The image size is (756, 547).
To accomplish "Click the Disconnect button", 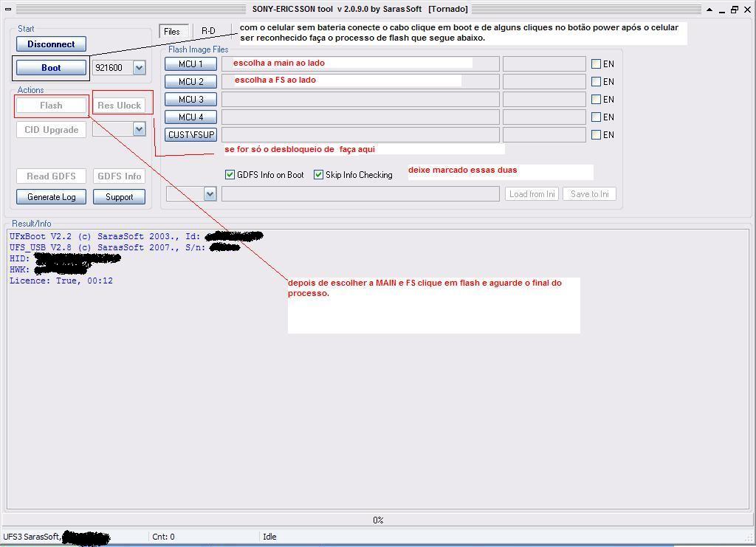I will pyautogui.click(x=51, y=44).
